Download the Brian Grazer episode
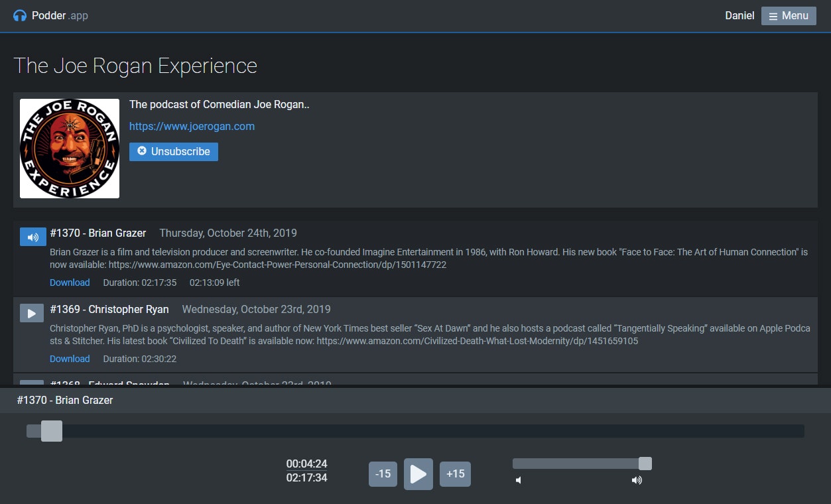Image resolution: width=831 pixels, height=504 pixels. [70, 283]
